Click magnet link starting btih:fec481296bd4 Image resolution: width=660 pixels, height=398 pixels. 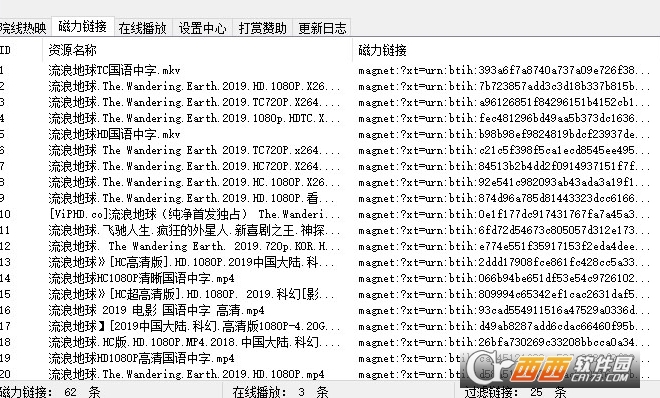coord(504,118)
